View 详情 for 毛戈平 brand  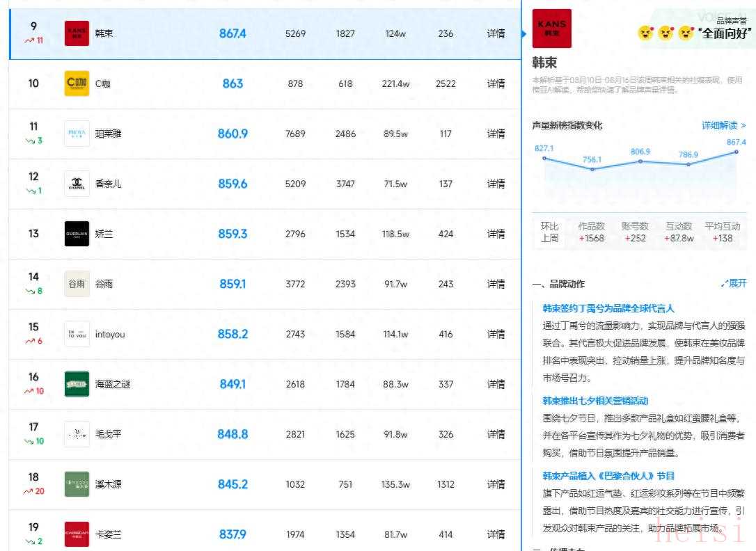496,434
